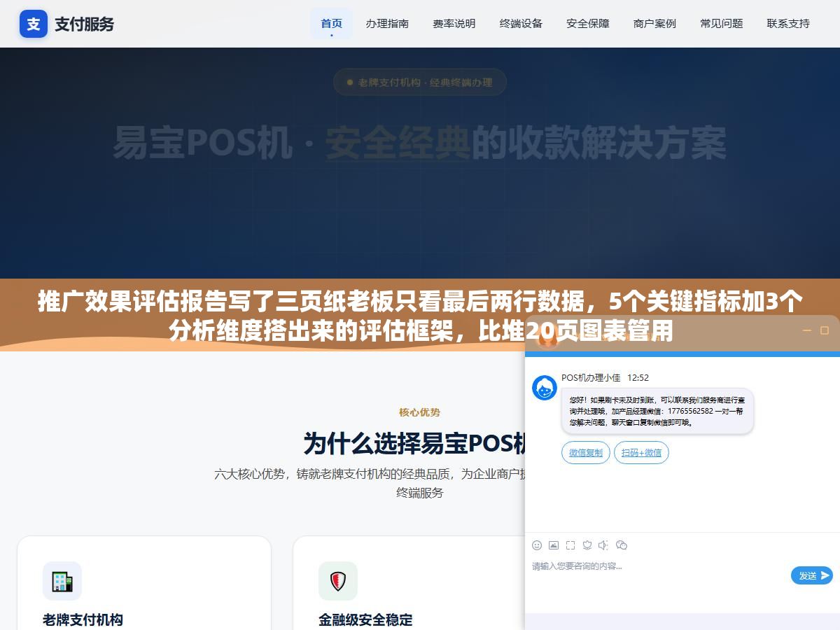The image size is (840, 630).
Task: Click the chat message bubble text
Action: [x=657, y=411]
